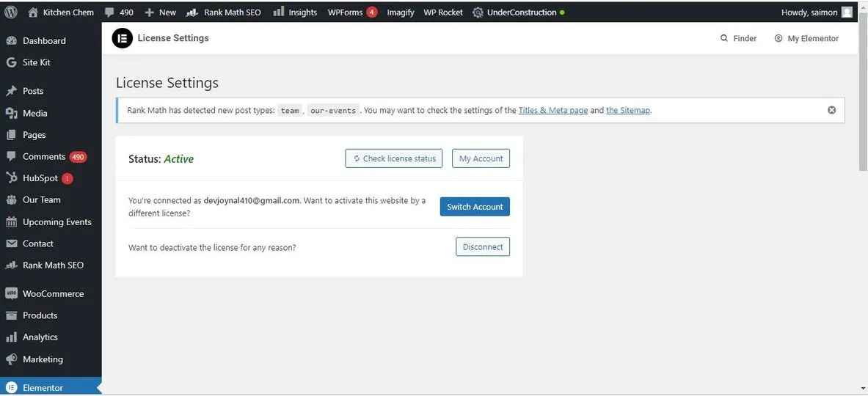Open the comments bubble icon in admin bar
Image resolution: width=868 pixels, height=396 pixels.
pos(109,12)
